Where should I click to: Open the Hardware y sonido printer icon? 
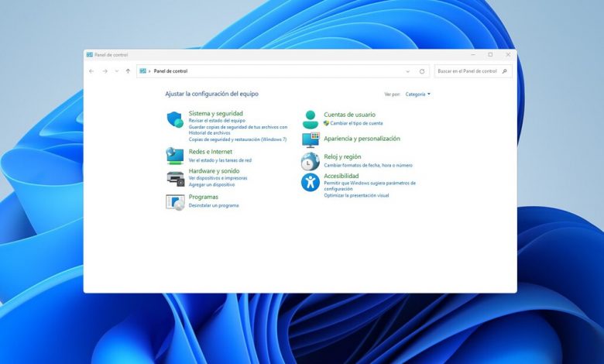tap(175, 178)
